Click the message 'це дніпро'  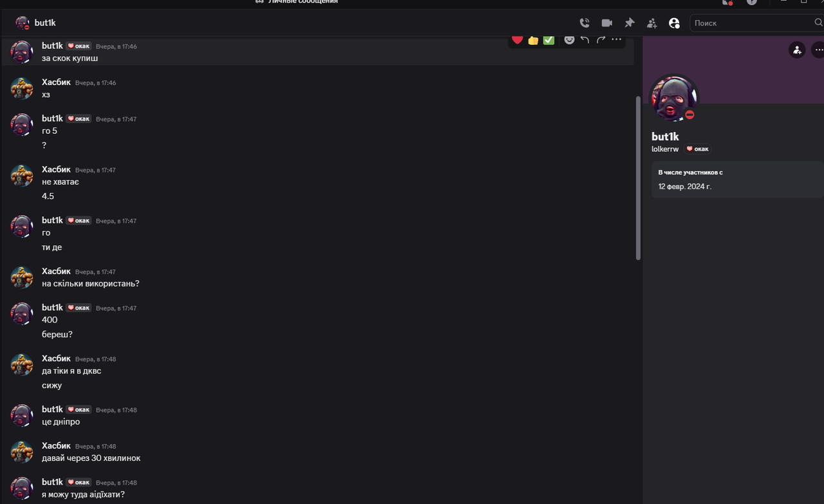61,422
